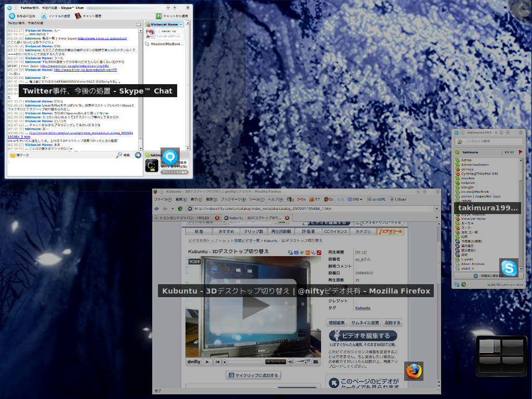The height and width of the screenshot is (399, 532).
Task: Click the sendURL bookmarklet
Action: (x=376, y=199)
